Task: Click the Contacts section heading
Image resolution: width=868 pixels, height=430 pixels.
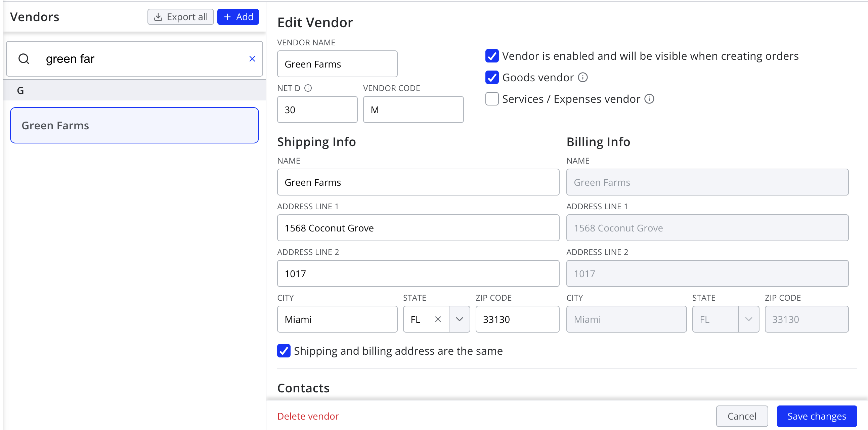Action: (x=303, y=388)
